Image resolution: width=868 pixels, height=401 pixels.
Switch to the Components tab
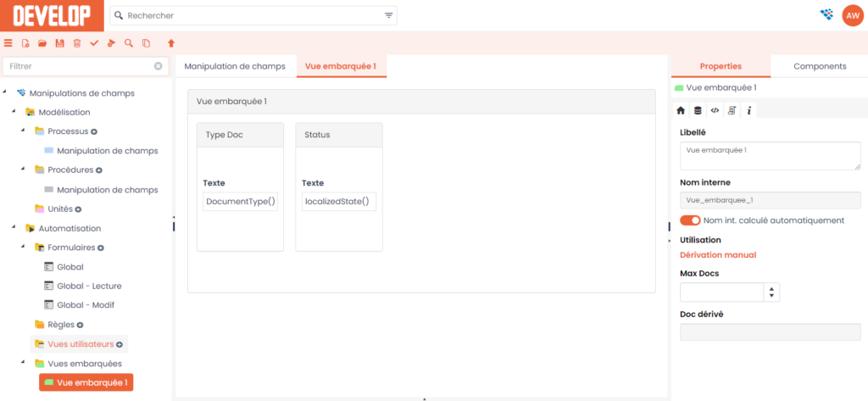click(x=819, y=66)
